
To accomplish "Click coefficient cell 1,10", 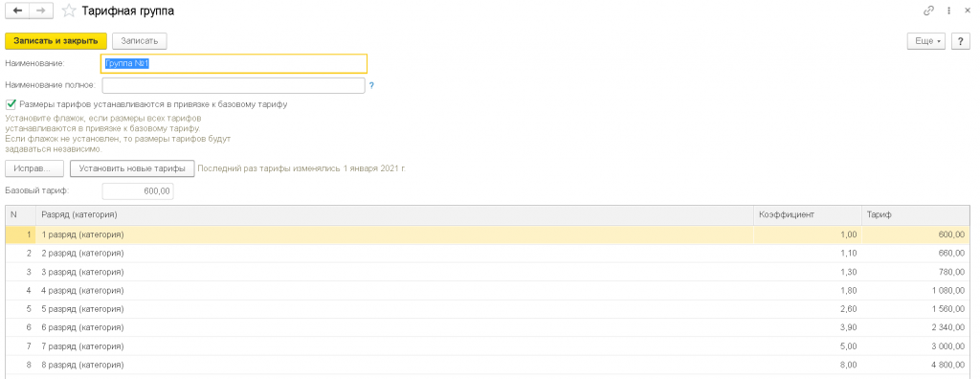I will (808, 254).
